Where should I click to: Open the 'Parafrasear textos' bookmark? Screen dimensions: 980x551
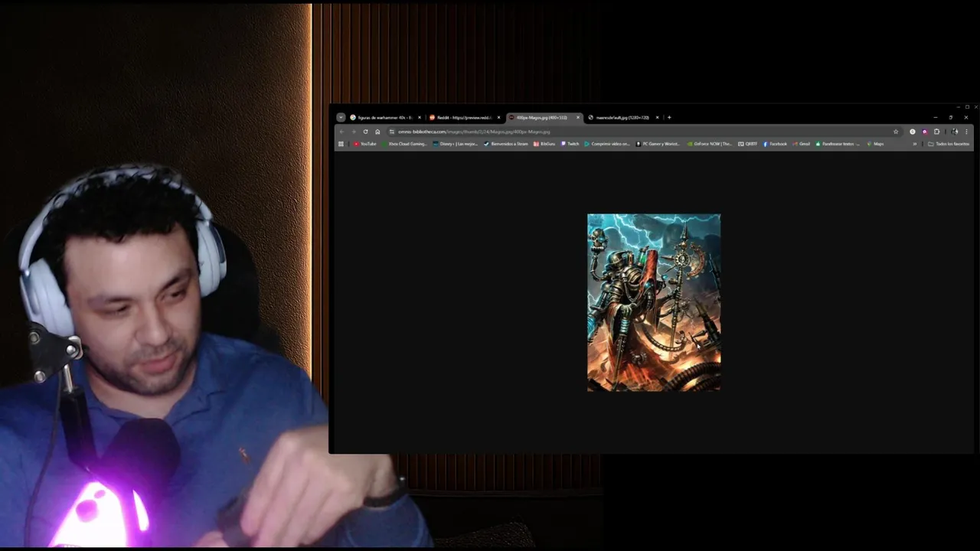[x=838, y=144]
